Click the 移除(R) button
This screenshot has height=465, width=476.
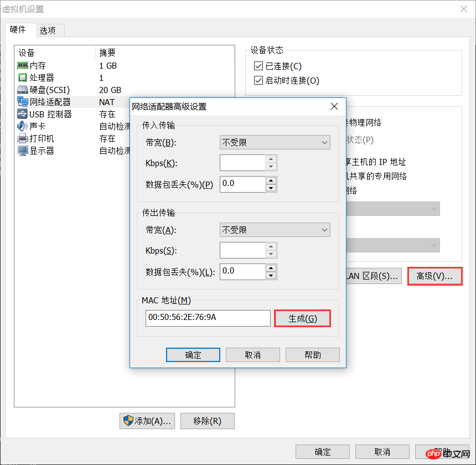tap(208, 421)
